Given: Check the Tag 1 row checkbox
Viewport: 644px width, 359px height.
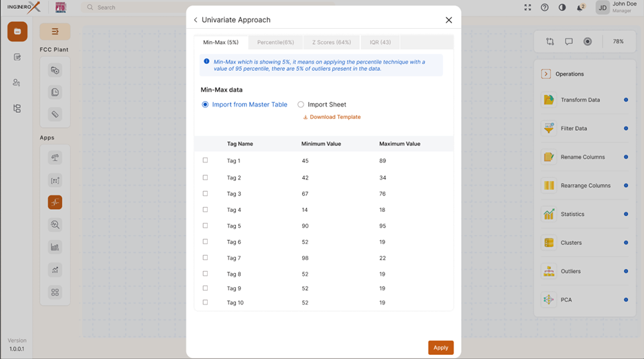Looking at the screenshot, I should 205,160.
